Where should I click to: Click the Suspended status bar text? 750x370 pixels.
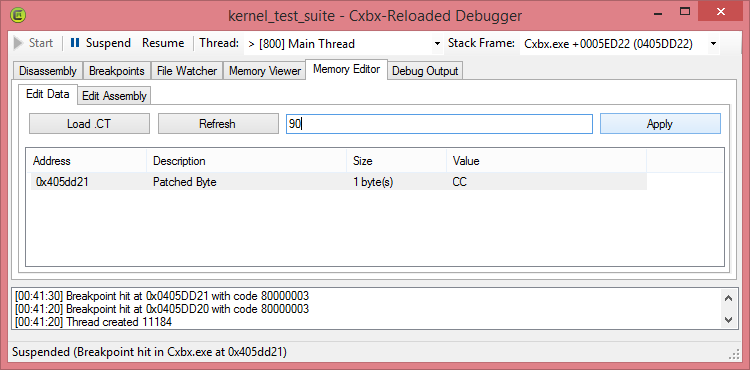pos(149,353)
